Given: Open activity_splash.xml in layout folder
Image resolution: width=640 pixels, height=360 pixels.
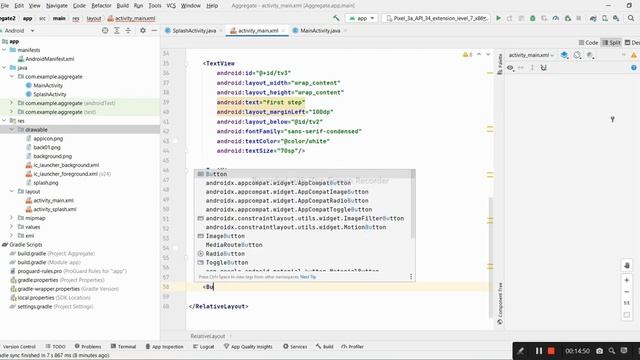Looking at the screenshot, I should [x=51, y=209].
